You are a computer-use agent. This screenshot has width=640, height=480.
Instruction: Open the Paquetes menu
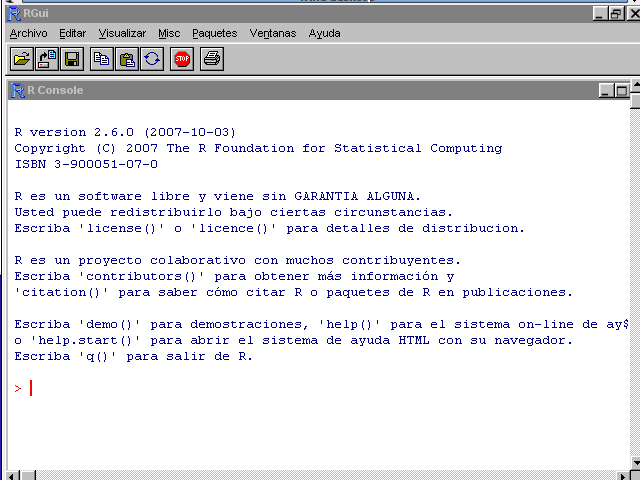215,33
